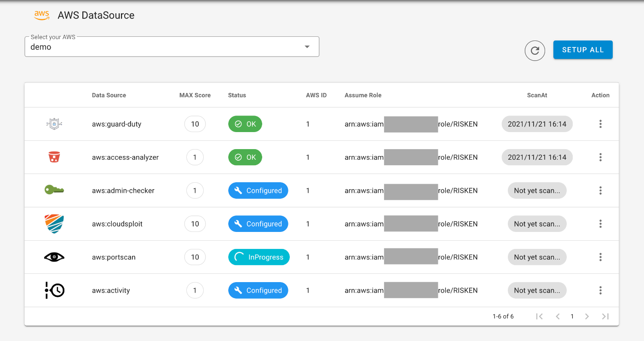
Task: Click the activity clock icon
Action: [x=54, y=290]
